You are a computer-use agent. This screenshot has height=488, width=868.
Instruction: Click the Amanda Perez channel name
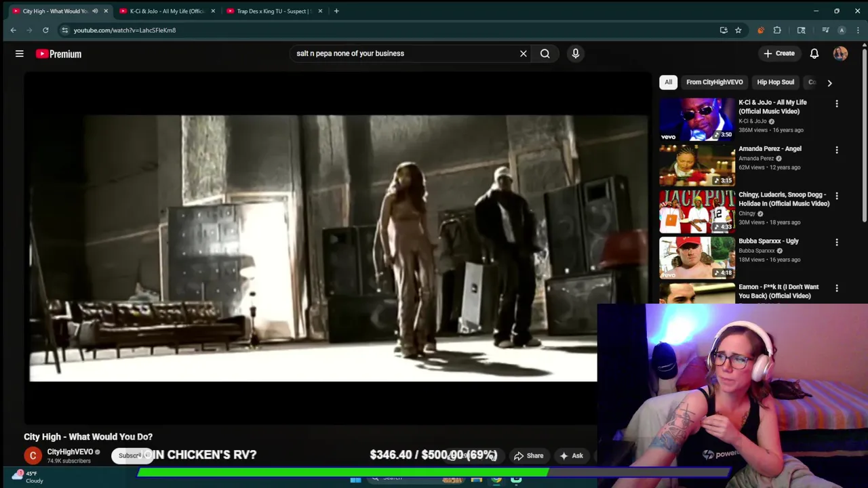756,159
